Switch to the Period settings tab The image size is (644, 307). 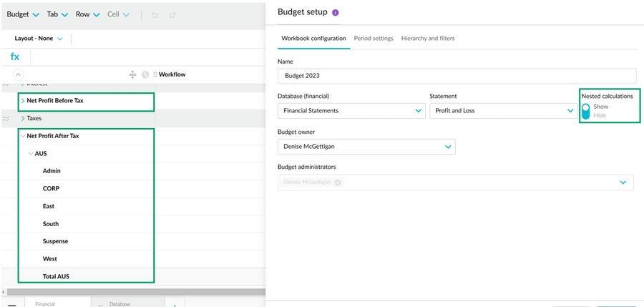(x=374, y=38)
